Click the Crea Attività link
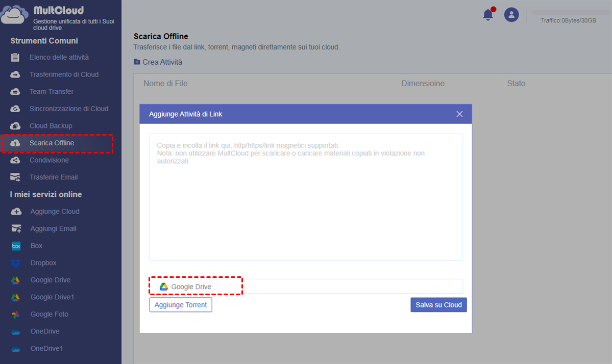The width and height of the screenshot is (612, 364). coord(162,62)
